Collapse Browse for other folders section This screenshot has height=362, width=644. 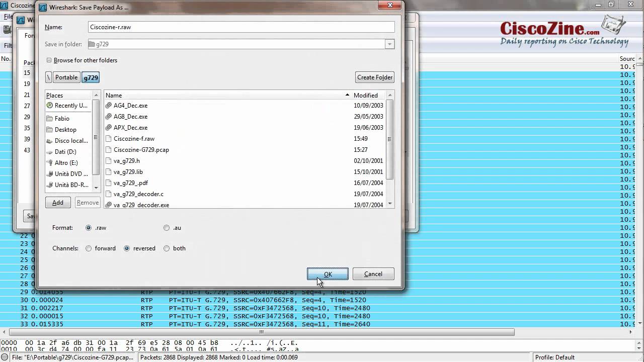coord(49,60)
